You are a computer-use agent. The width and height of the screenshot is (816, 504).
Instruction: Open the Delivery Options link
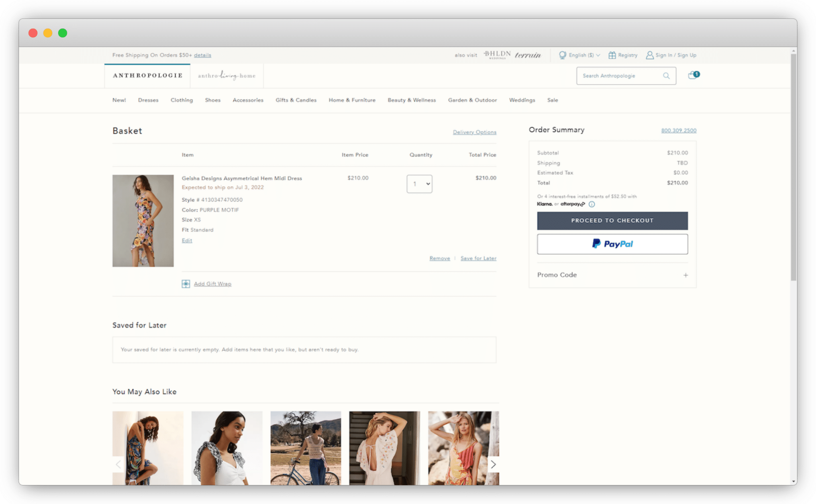coord(474,132)
